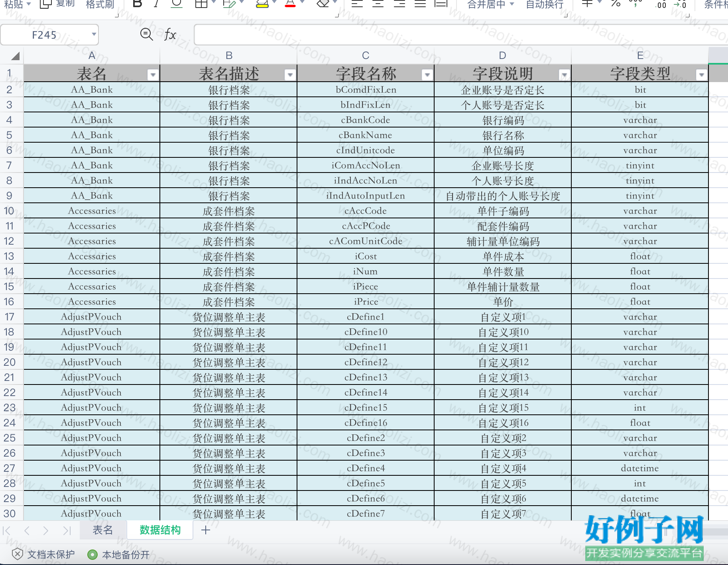Screen dimensions: 728x565
Task: Toggle underline formatting
Action: coord(176,4)
